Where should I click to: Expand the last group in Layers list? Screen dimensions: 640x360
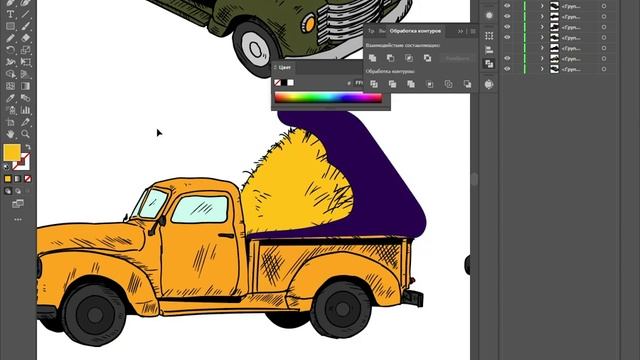coord(542,69)
